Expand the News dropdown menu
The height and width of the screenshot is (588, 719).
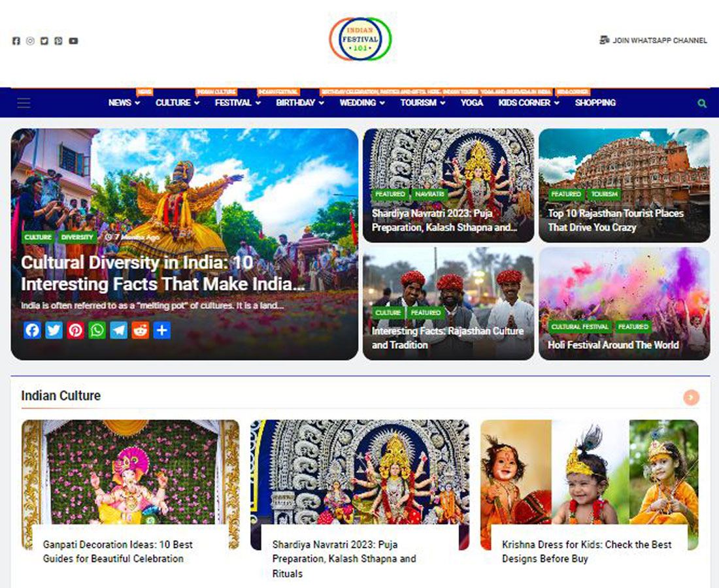[124, 103]
